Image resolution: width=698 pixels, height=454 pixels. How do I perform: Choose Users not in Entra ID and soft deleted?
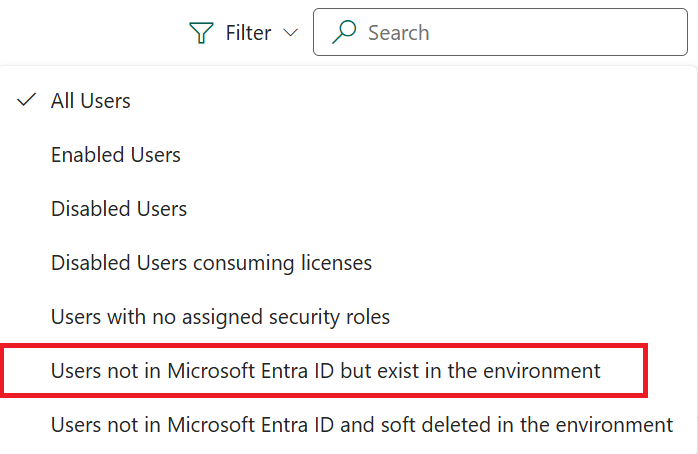click(362, 425)
